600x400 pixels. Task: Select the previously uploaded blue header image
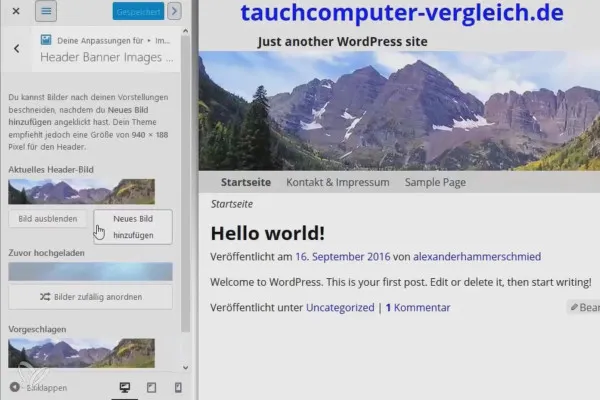(x=90, y=271)
